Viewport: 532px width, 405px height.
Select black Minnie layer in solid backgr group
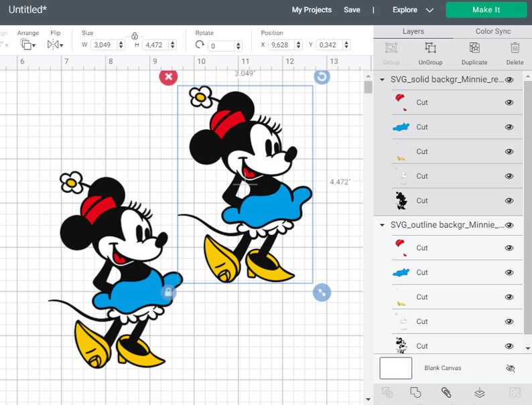401,200
